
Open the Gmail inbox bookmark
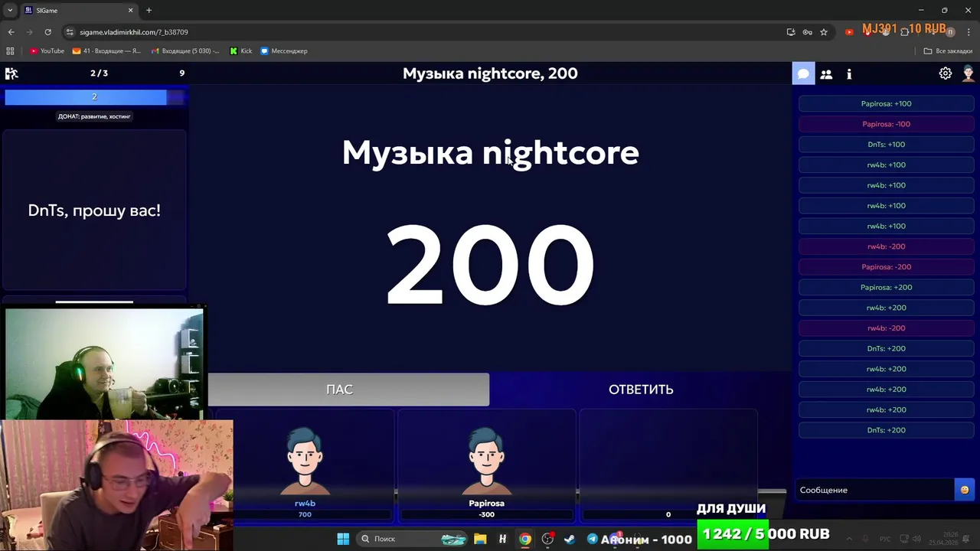tap(185, 51)
